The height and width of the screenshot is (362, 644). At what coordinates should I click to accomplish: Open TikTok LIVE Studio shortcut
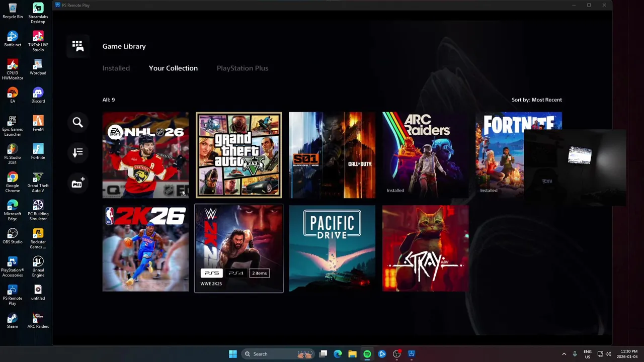tap(38, 41)
